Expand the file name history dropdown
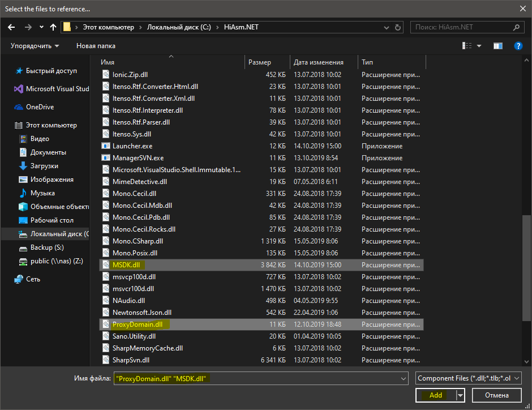The height and width of the screenshot is (410, 532). tap(403, 378)
